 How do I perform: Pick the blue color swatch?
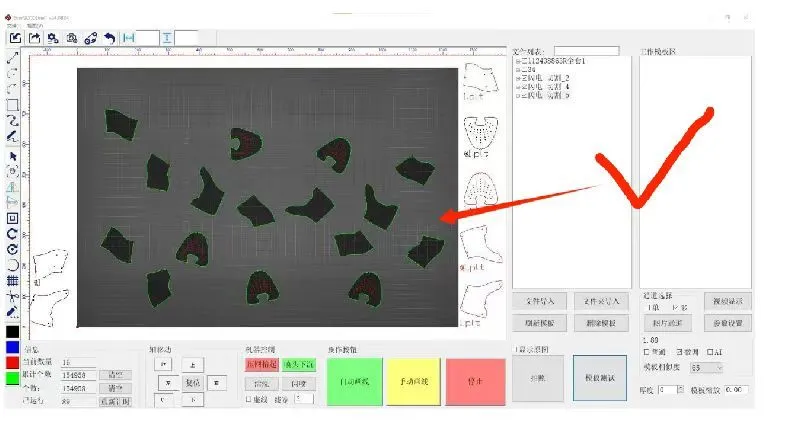pyautogui.click(x=13, y=347)
